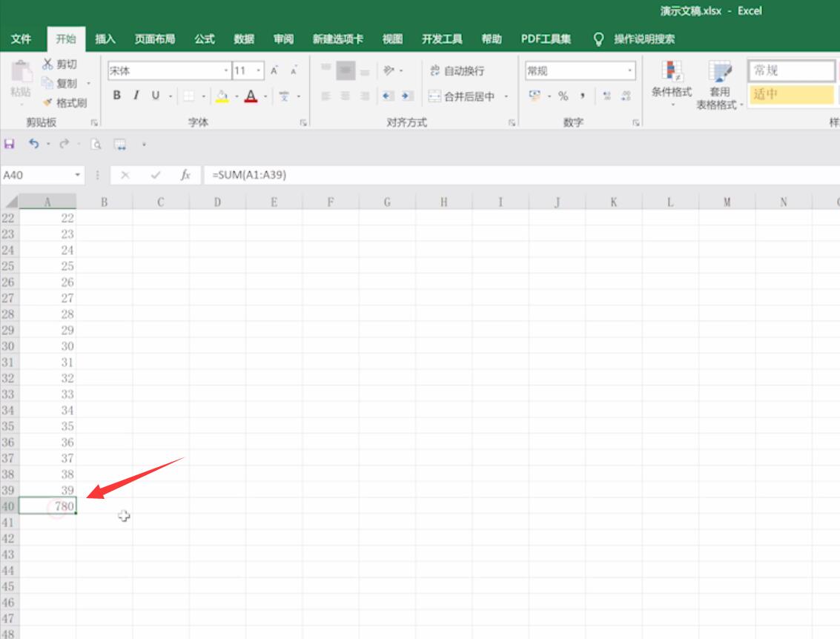The image size is (840, 639).
Task: Expand the font color dropdown arrow
Action: click(265, 96)
